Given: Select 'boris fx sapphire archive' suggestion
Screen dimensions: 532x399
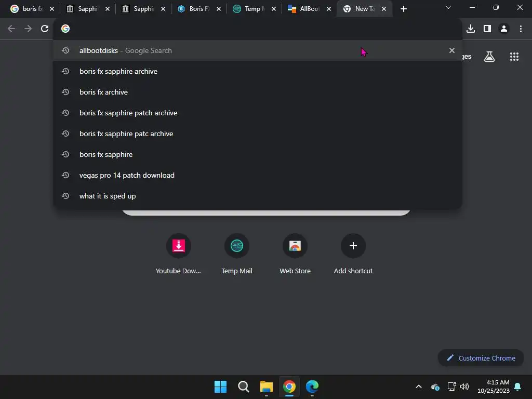Looking at the screenshot, I should click(258, 71).
